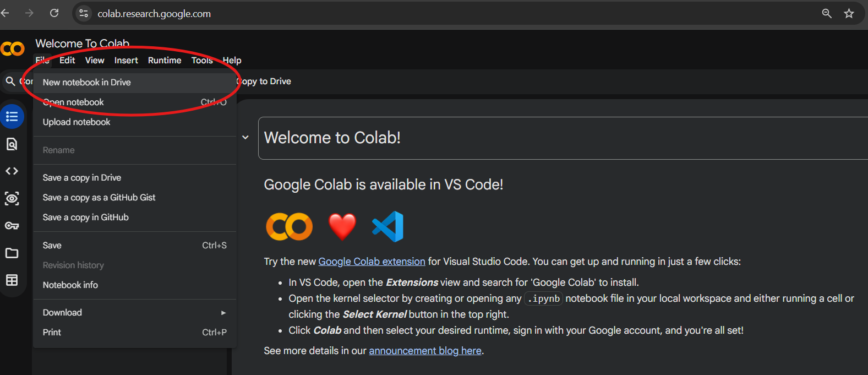Open the Secrets key icon

[x=12, y=226]
